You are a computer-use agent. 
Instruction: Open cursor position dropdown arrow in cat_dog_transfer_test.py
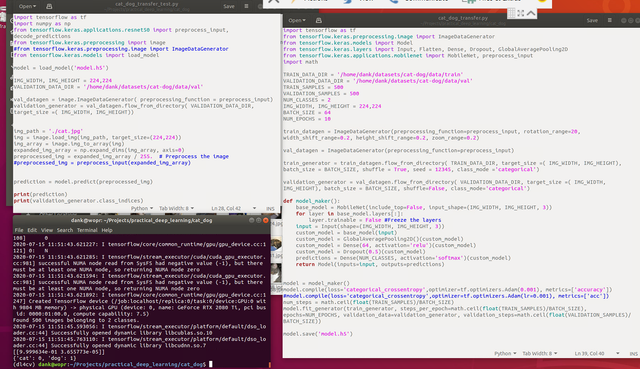pyautogui.click(x=254, y=208)
